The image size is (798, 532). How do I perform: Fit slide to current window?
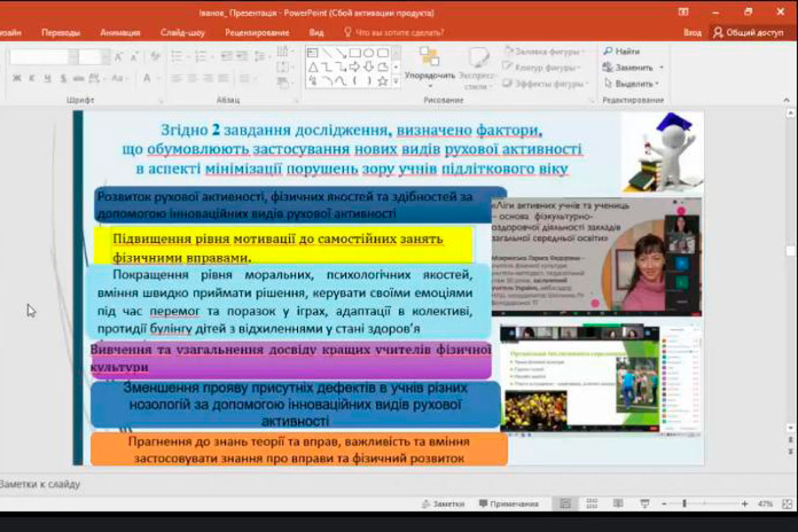786,504
